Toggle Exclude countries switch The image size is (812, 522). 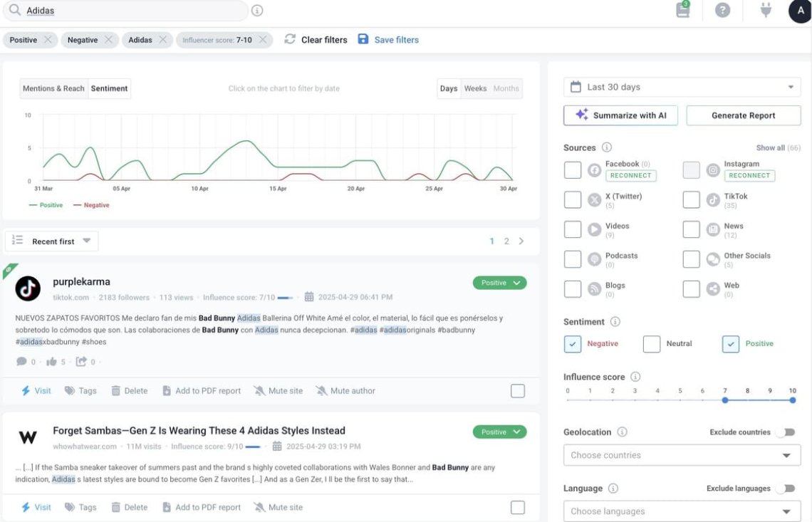coord(786,432)
